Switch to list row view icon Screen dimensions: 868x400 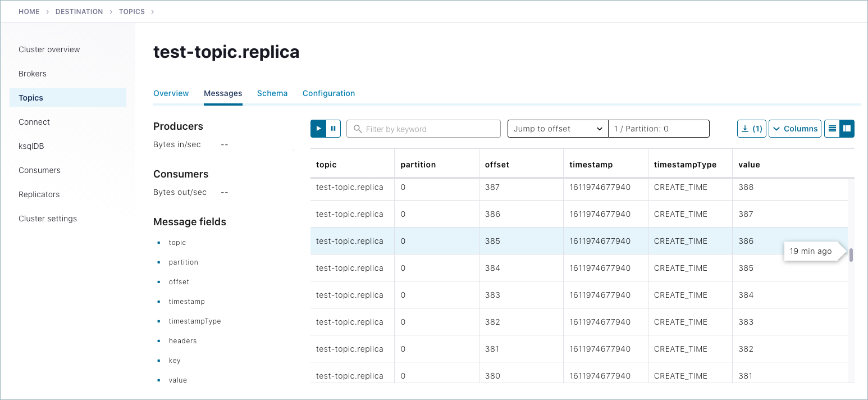pyautogui.click(x=832, y=129)
